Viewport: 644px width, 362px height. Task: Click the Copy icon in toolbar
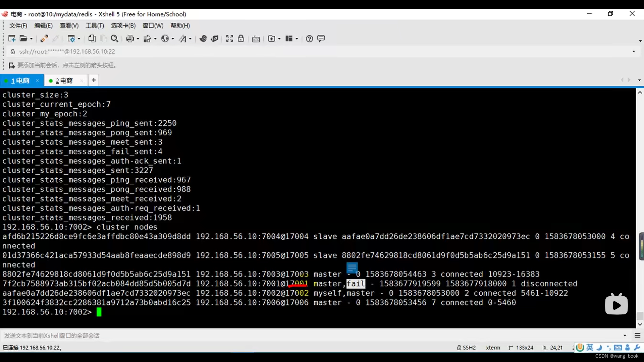click(x=92, y=39)
